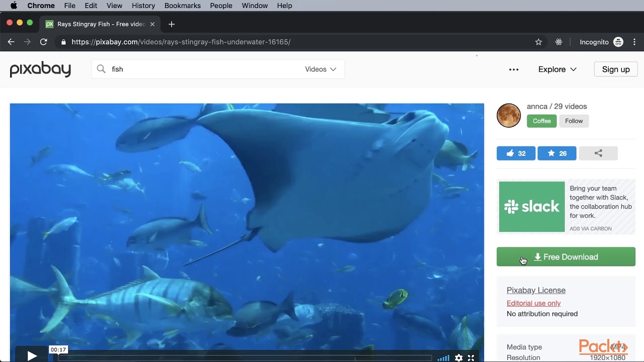
Task: Open the People menu
Action: [x=221, y=6]
